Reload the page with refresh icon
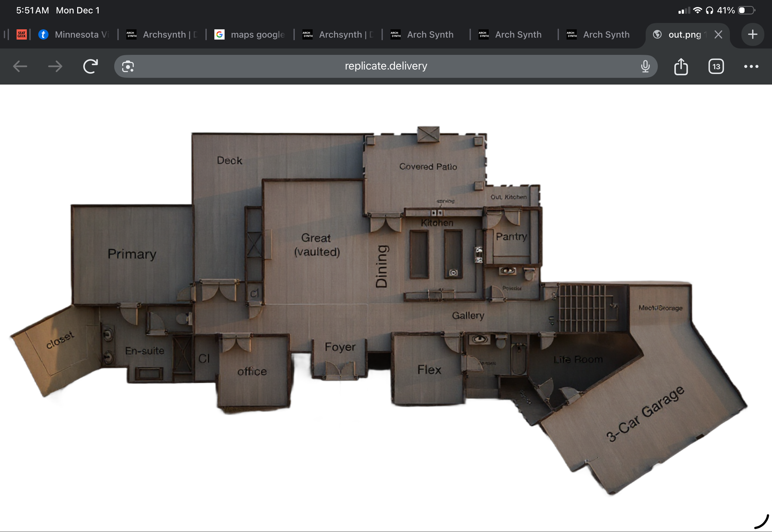The width and height of the screenshot is (772, 532). (90, 66)
